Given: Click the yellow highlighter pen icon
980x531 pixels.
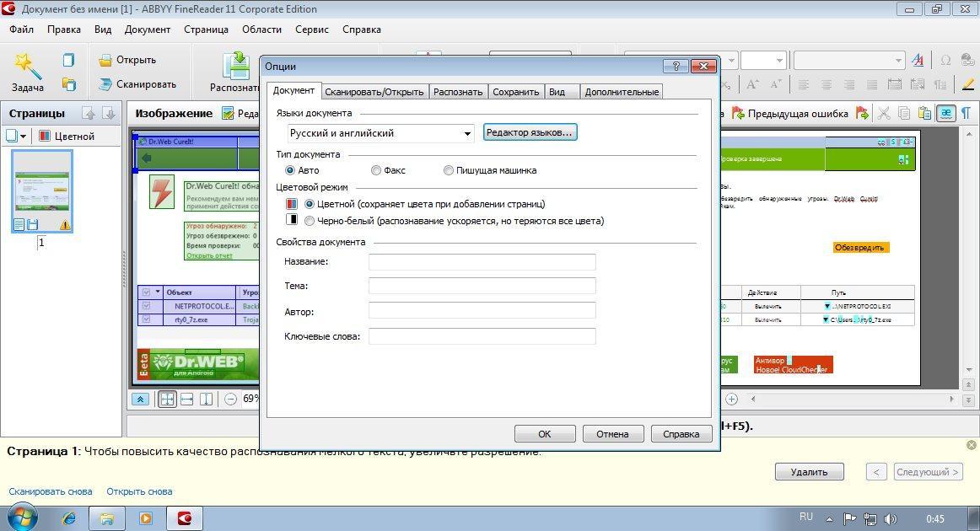Looking at the screenshot, I should click(968, 84).
